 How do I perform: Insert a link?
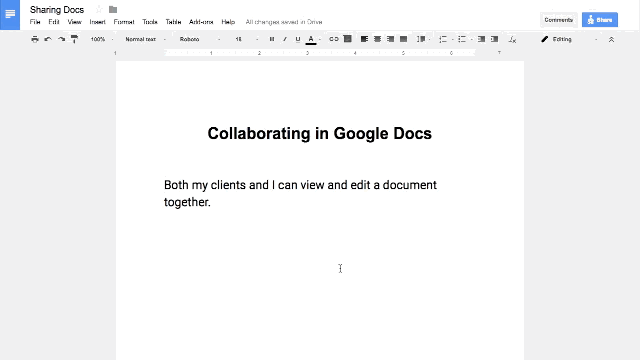point(333,39)
